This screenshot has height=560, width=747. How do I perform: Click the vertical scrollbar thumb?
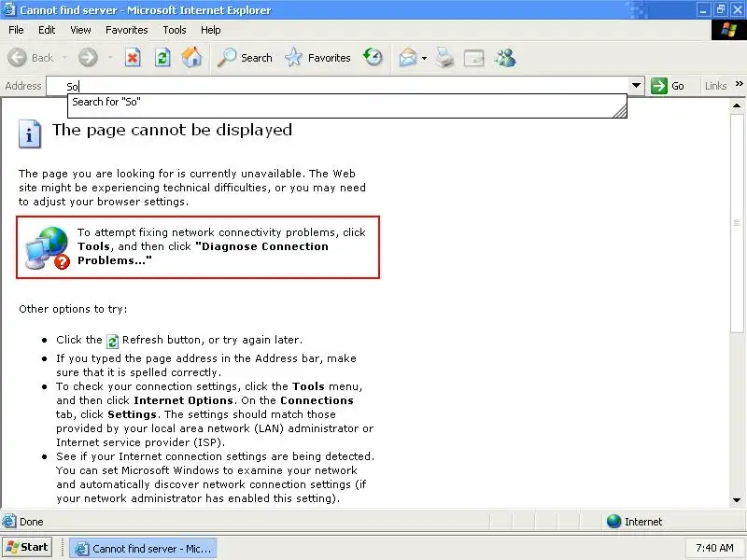point(737,222)
